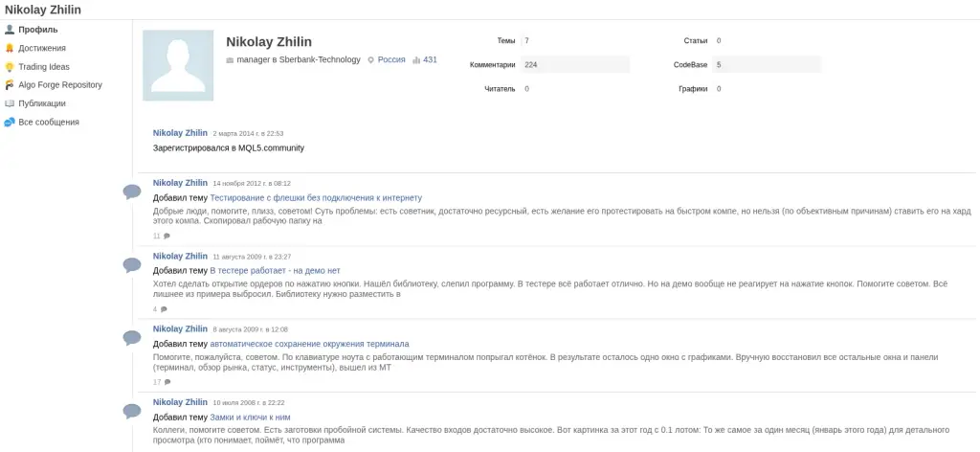Click the Trading Ideas lightbulb icon
The image size is (980, 452).
10,67
